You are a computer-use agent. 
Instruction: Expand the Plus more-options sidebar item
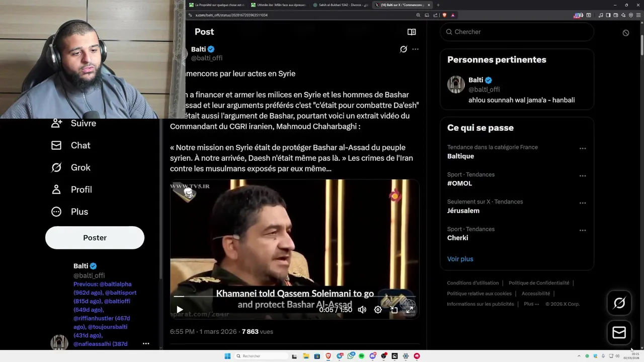pos(69,212)
